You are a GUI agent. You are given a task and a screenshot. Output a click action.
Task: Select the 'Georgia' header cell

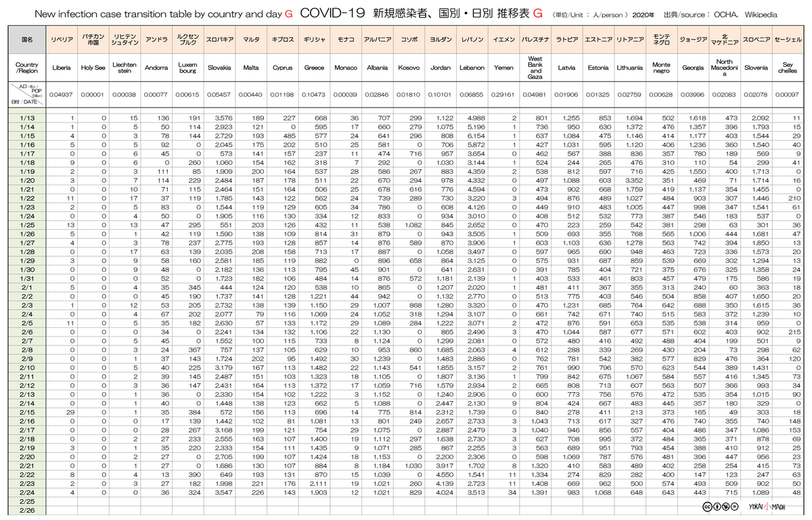point(692,68)
